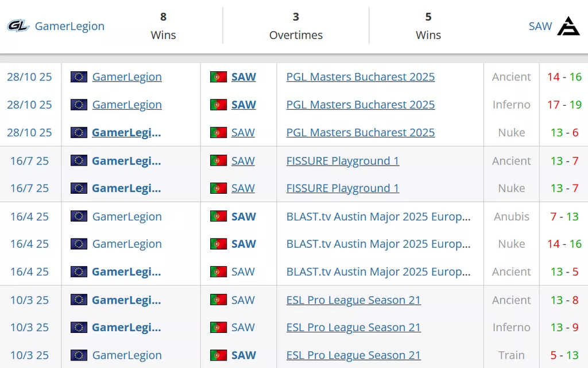588x368 pixels.
Task: Click the EU flag in the Ancient 13 - 8 row
Action: (x=79, y=300)
